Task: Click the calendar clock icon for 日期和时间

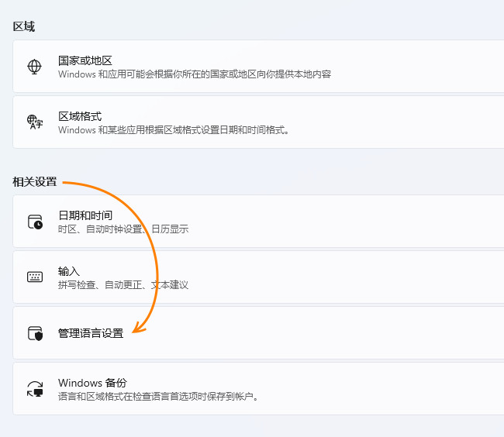Action: [x=35, y=222]
